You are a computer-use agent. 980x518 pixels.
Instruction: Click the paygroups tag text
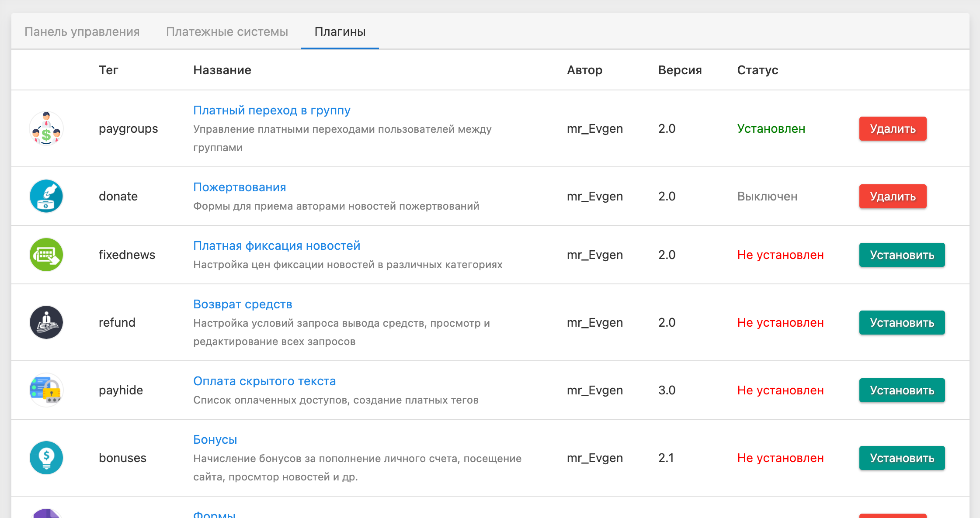128,129
